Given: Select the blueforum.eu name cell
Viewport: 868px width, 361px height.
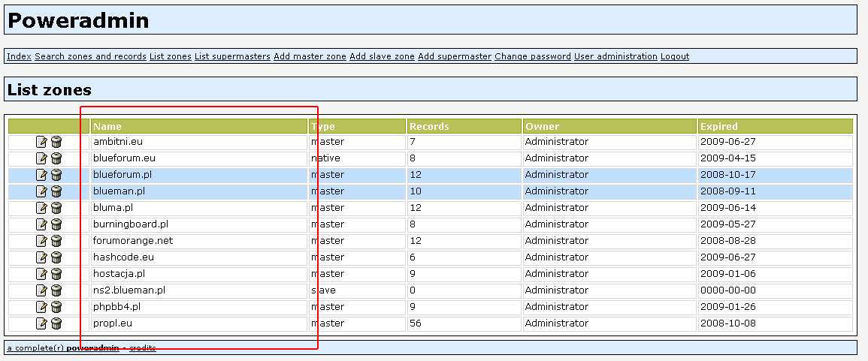Looking at the screenshot, I should point(198,158).
